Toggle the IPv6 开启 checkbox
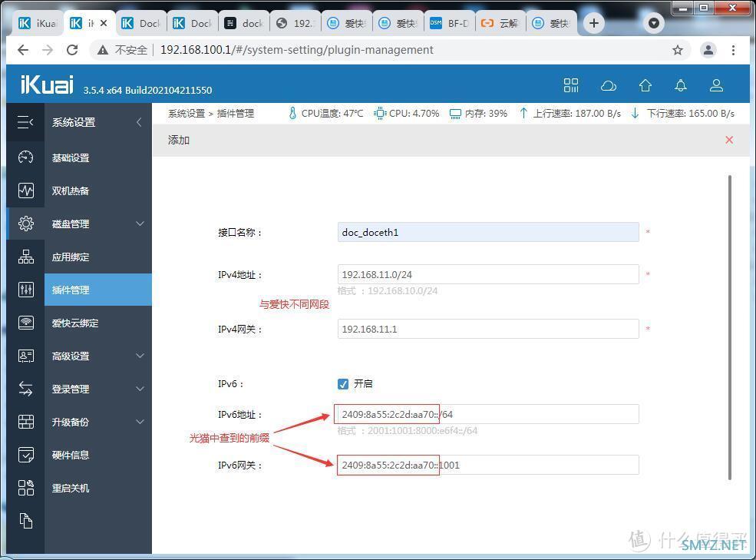Viewport: 756px width, 560px height. [343, 384]
